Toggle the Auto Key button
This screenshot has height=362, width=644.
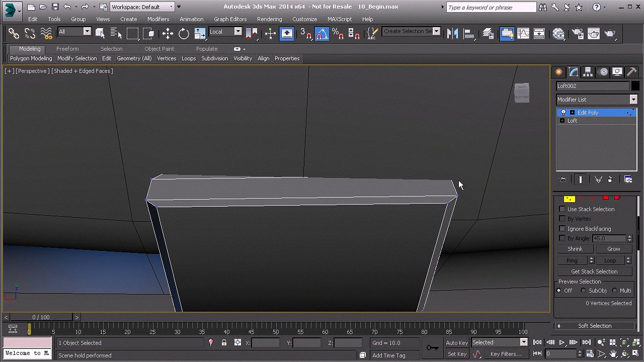point(457,343)
